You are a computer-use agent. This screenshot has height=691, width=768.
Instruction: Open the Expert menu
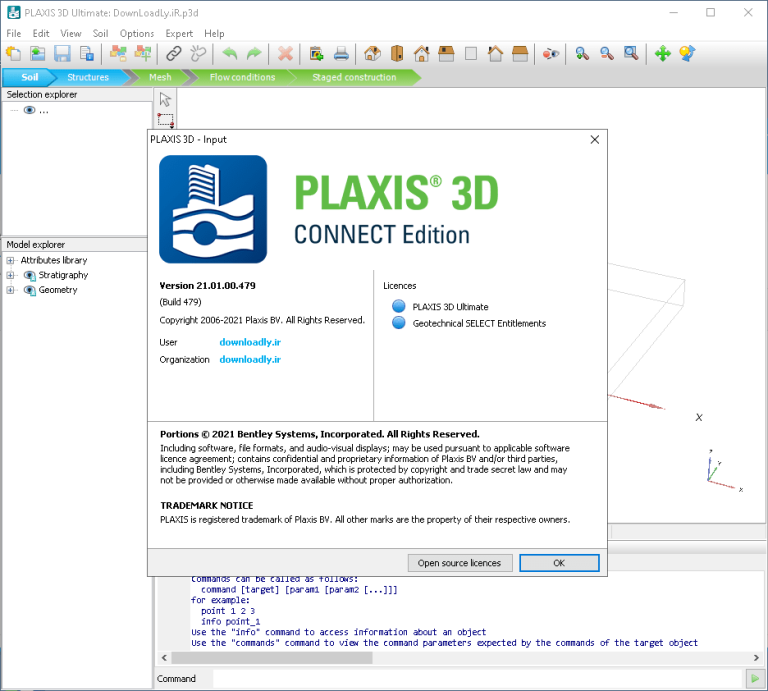(x=179, y=33)
